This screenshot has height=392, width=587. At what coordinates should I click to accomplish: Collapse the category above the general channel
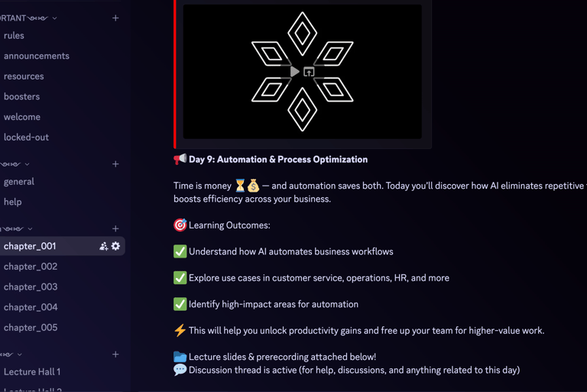click(x=27, y=164)
